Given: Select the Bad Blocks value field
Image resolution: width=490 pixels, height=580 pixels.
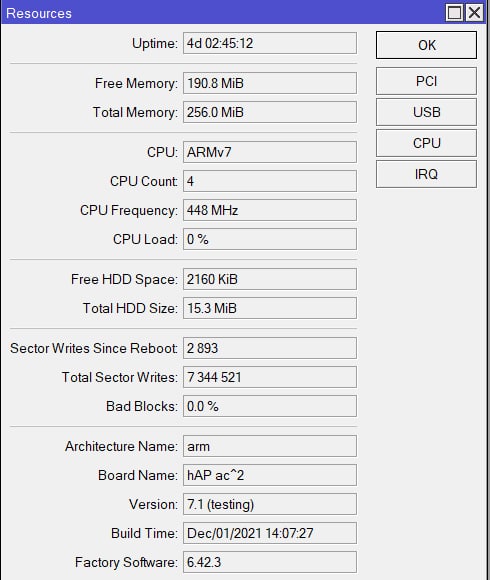Looking at the screenshot, I should (x=270, y=406).
